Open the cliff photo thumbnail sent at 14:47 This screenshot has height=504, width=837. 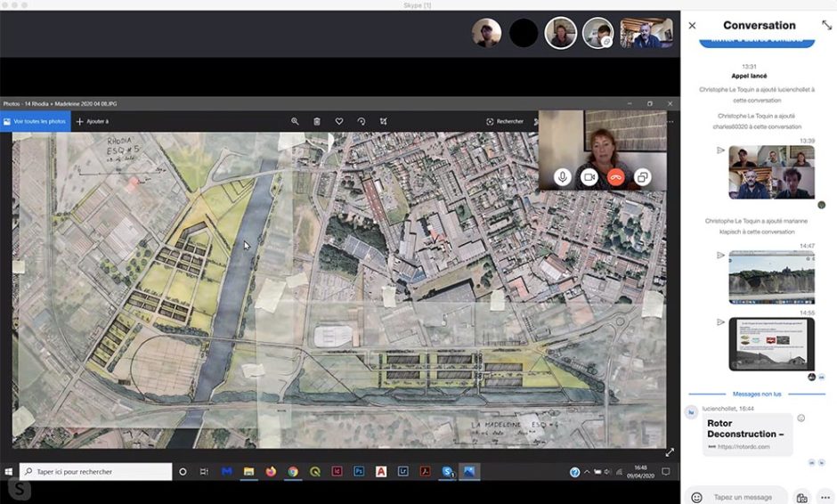(771, 277)
